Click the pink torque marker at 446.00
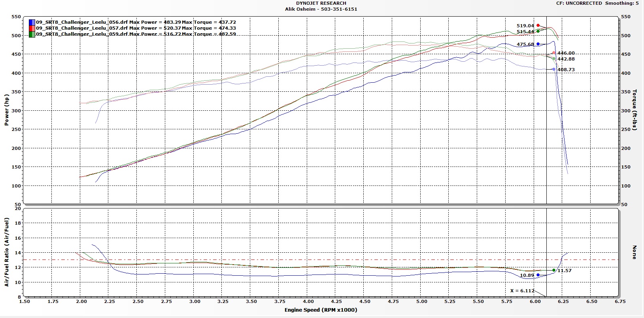Viewport: 644px width, 318px height. 554,53
